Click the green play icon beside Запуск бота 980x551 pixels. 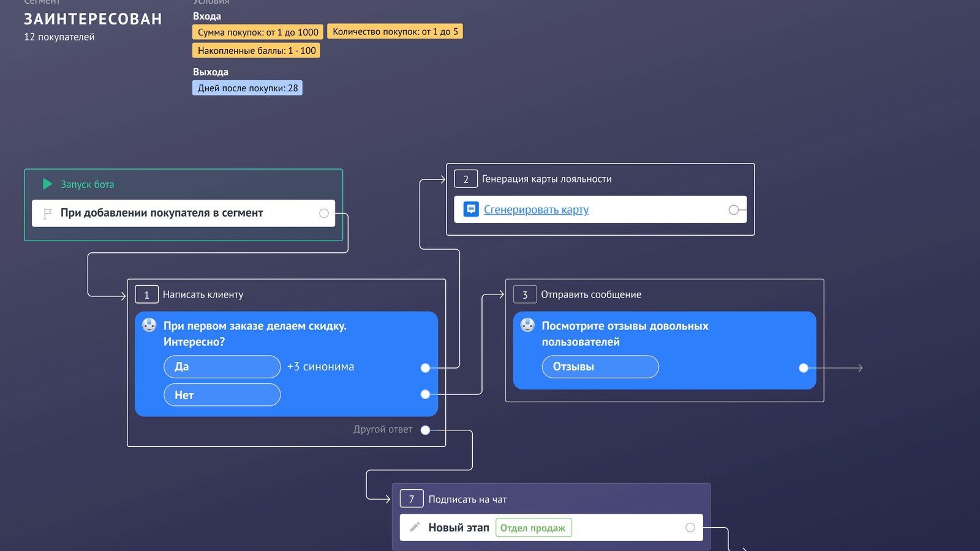47,184
